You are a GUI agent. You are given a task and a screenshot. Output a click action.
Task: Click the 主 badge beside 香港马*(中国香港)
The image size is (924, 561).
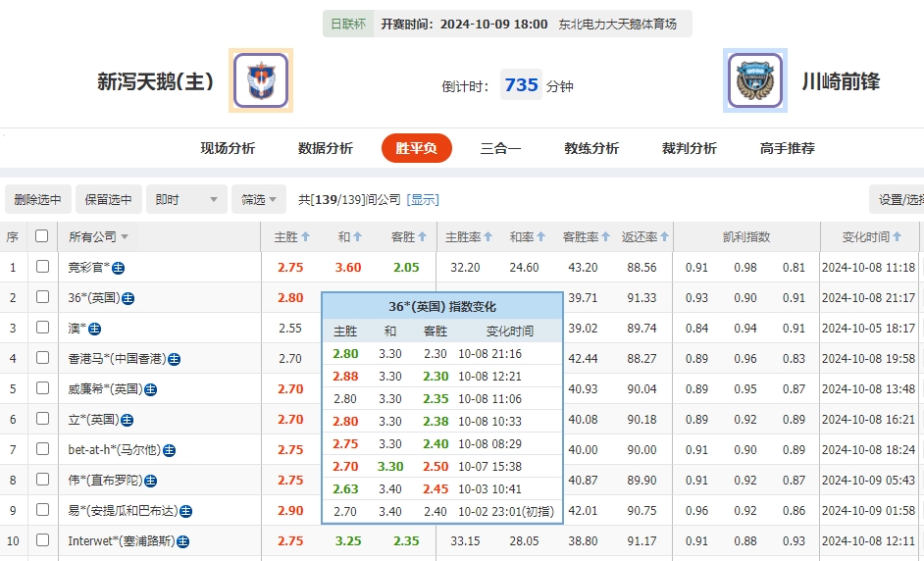pyautogui.click(x=174, y=359)
